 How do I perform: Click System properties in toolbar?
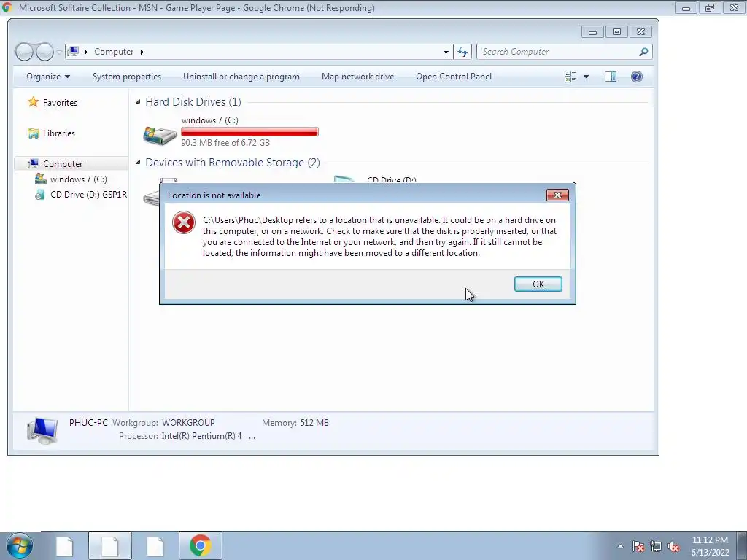[127, 77]
